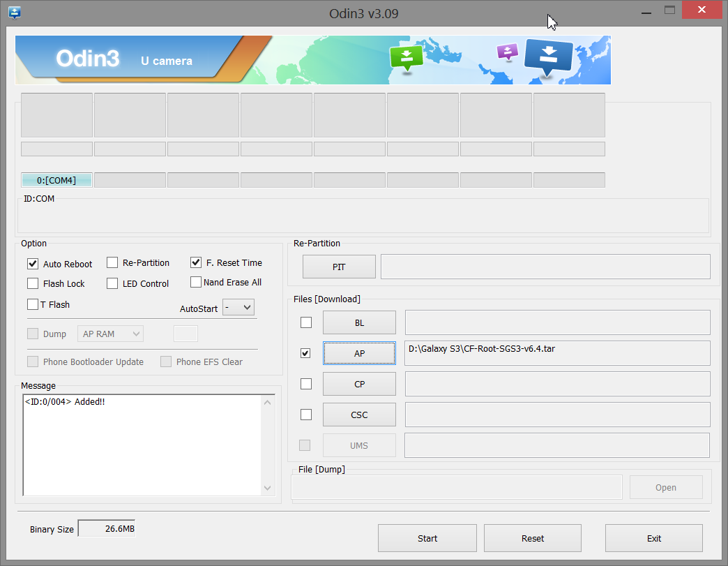Click the Reset button
Viewport: 728px width, 566px height.
[532, 538]
